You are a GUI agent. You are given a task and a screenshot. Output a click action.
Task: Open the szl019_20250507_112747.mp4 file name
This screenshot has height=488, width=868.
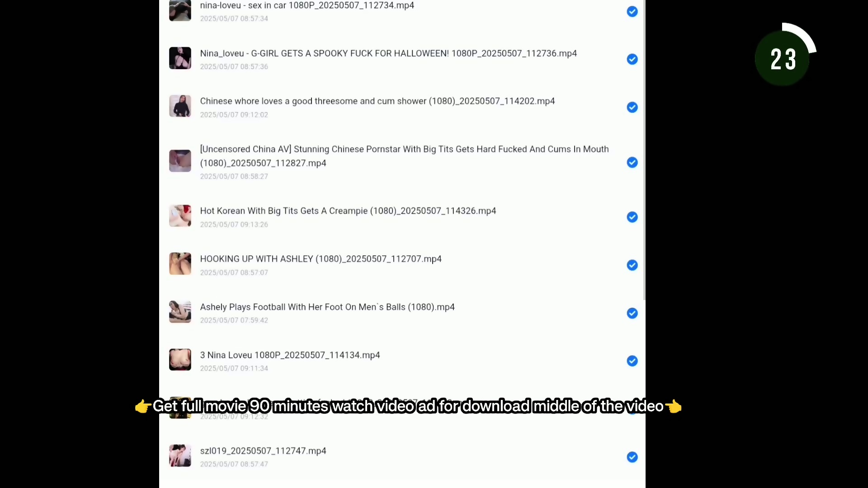pyautogui.click(x=263, y=451)
